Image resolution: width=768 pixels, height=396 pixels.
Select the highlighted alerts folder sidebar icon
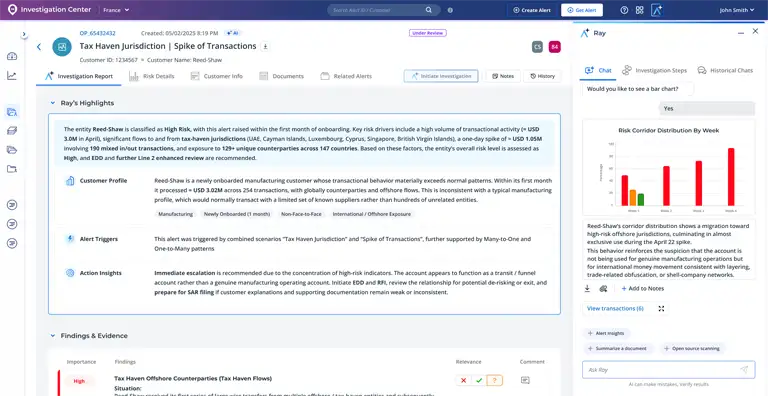pos(12,112)
